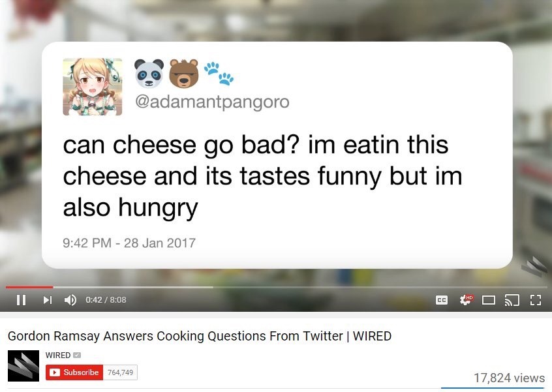This screenshot has width=552, height=392.
Task: Click the @adamantpangoro handle
Action: (212, 102)
